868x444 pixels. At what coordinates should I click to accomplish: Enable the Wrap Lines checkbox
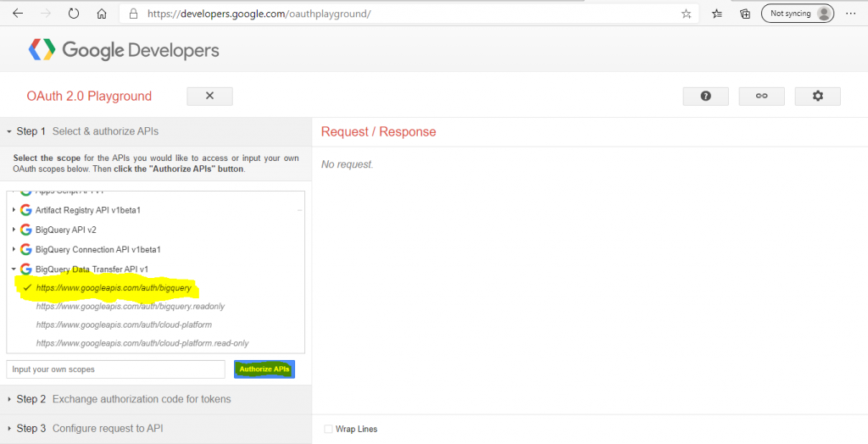coord(328,429)
